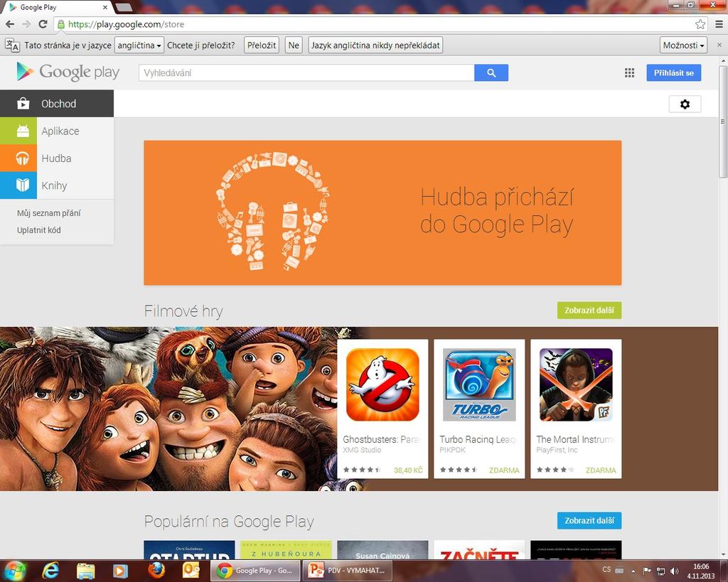Open Uplatnit kód link

[39, 230]
